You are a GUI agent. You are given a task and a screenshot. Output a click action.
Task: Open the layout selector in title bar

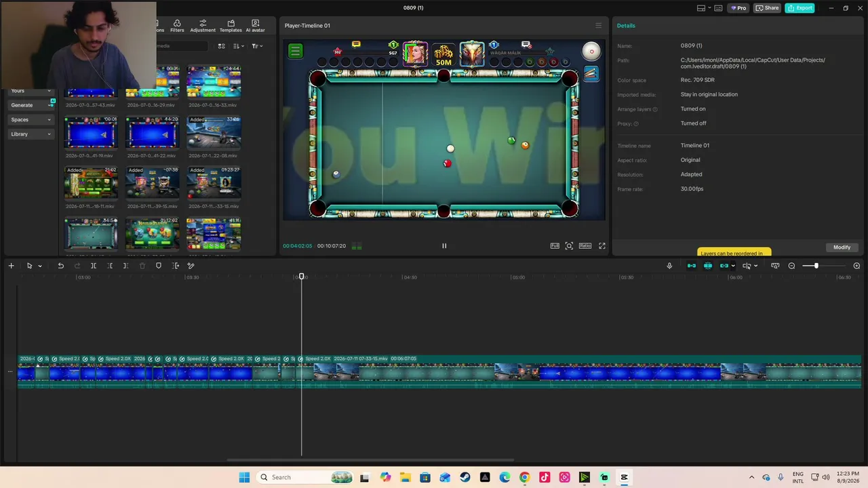point(705,8)
